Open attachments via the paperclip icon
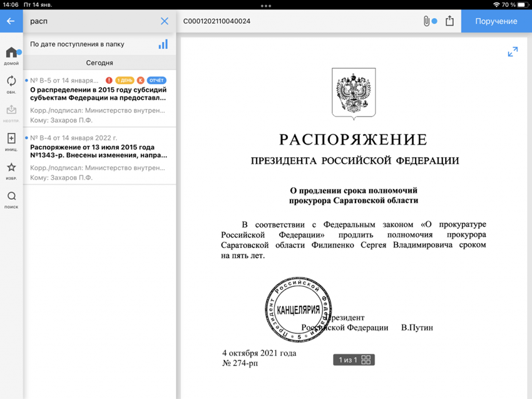The height and width of the screenshot is (399, 532). pyautogui.click(x=426, y=21)
